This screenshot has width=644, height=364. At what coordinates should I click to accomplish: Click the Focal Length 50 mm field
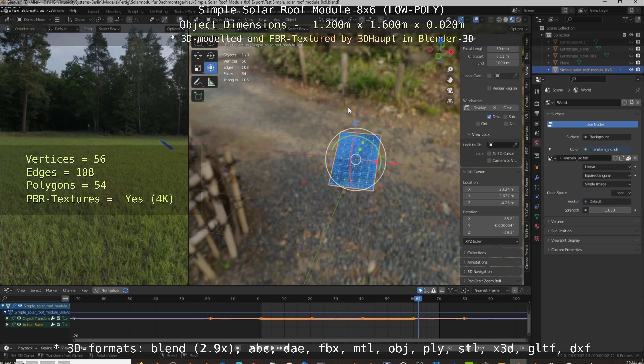[502, 49]
